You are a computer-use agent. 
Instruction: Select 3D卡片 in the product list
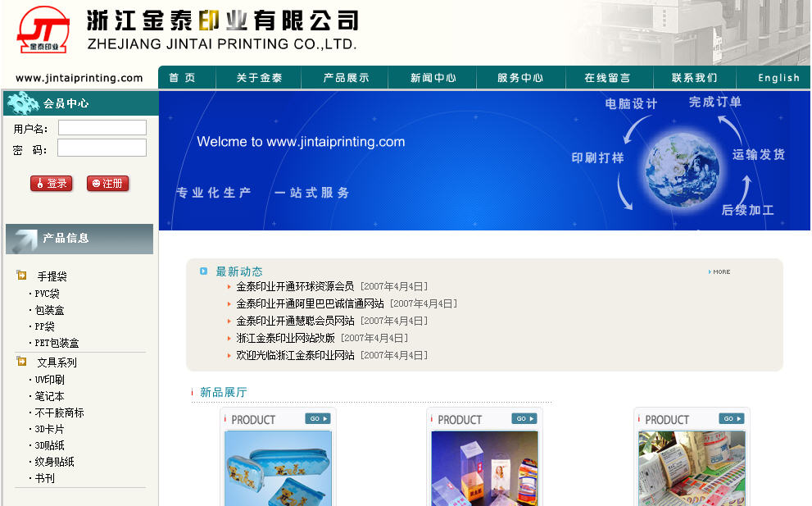(49, 429)
